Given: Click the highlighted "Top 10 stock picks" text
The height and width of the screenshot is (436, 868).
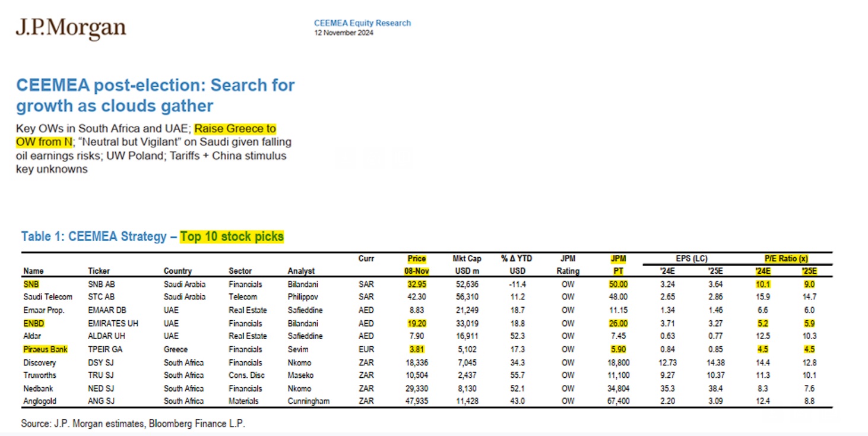Looking at the screenshot, I should (232, 236).
